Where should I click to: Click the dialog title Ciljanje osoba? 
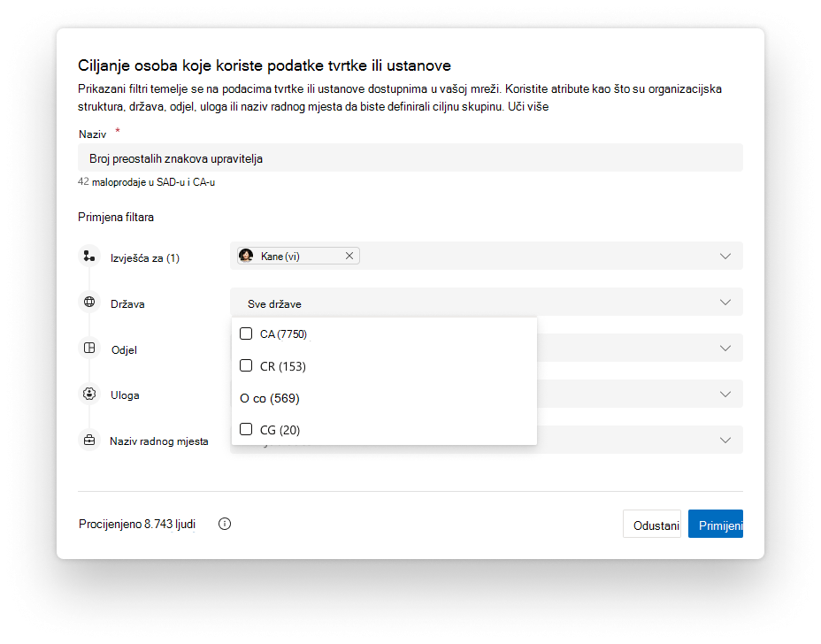[265, 65]
